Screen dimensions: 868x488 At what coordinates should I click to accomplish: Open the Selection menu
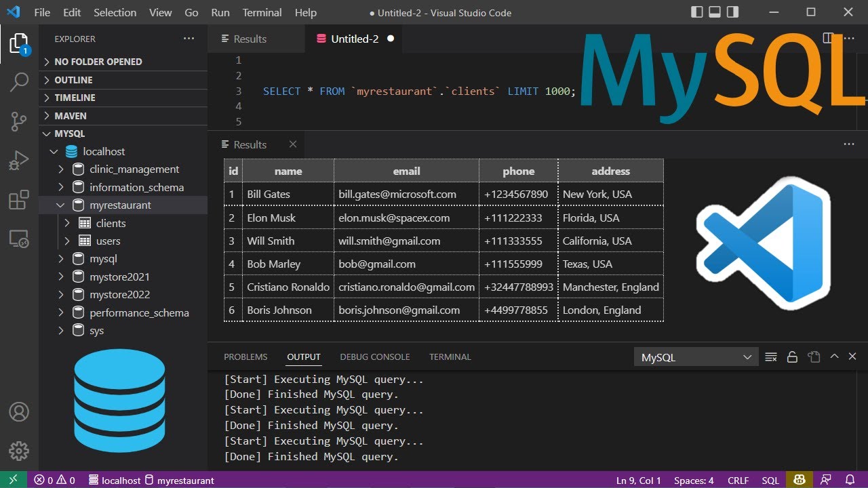pos(115,12)
